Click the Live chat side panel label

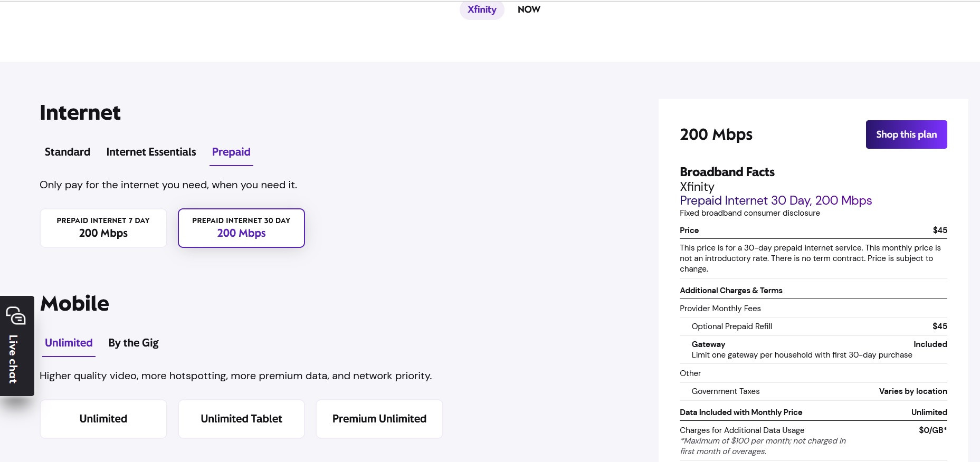click(x=13, y=359)
